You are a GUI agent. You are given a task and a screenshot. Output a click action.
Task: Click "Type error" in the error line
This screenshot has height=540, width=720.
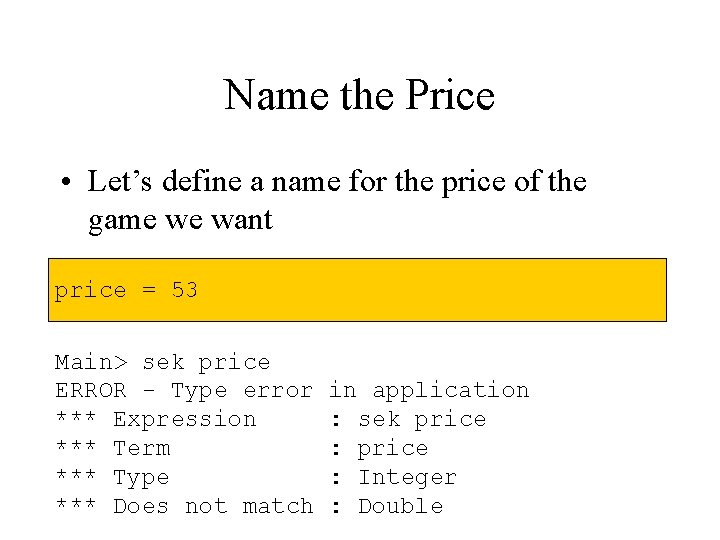pyautogui.click(x=241, y=391)
